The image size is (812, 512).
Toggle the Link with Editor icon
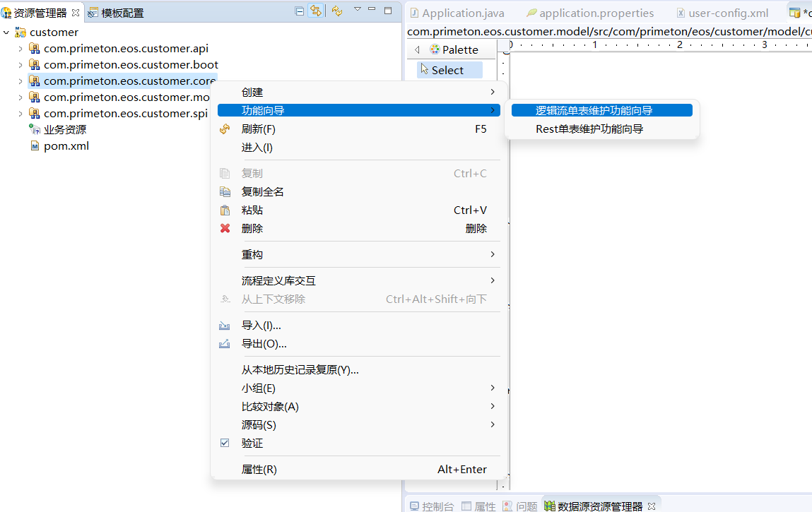(x=314, y=11)
